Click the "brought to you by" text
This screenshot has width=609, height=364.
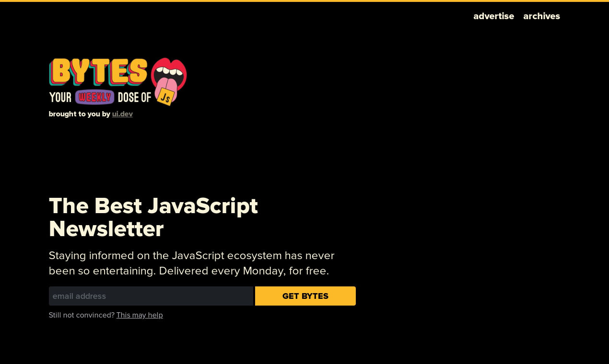[x=80, y=114]
